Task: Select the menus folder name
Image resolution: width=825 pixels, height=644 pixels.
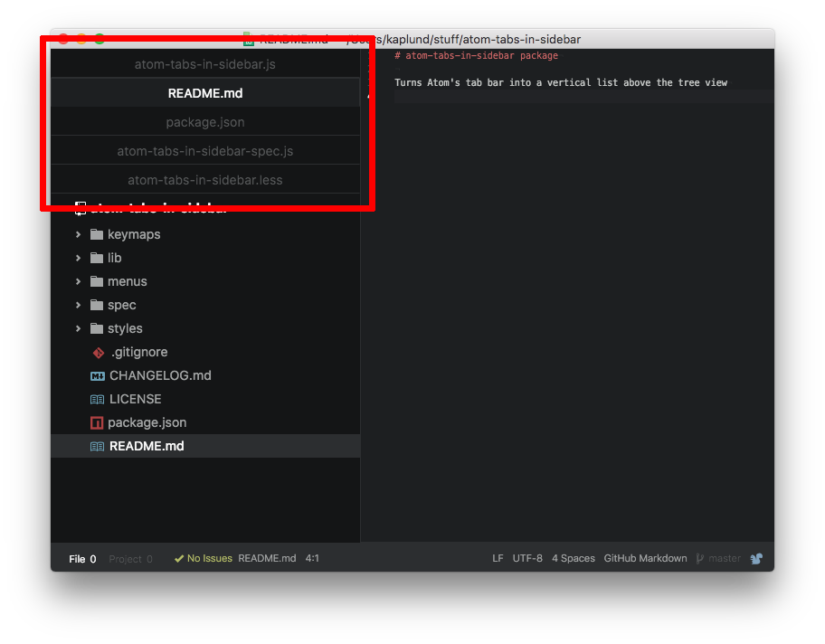Action: click(x=128, y=281)
